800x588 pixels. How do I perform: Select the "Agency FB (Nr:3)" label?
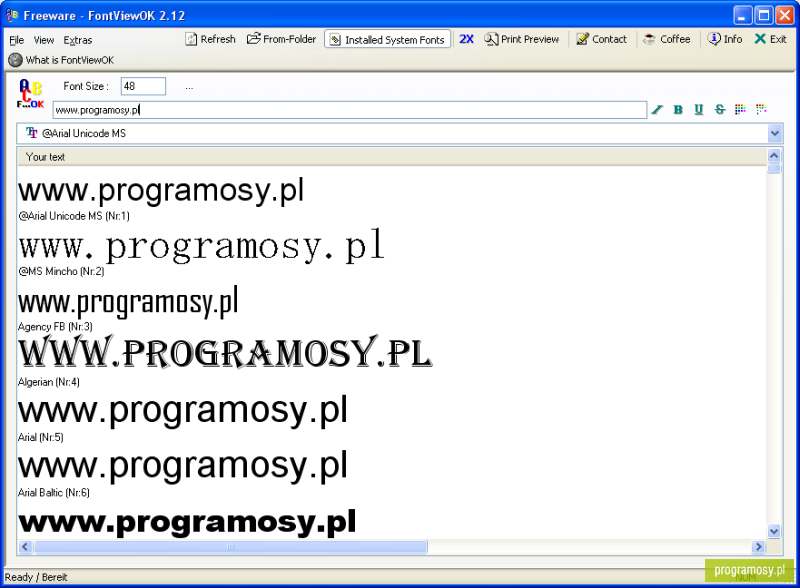[x=55, y=327]
